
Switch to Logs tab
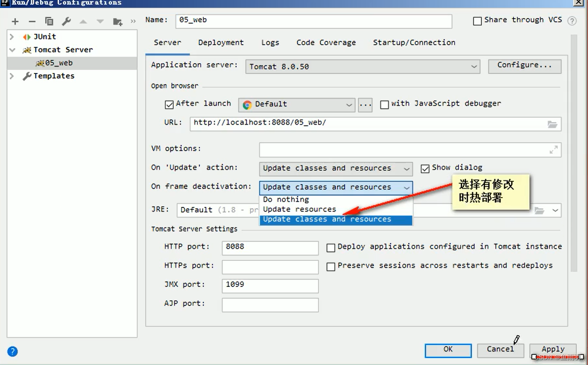[270, 43]
